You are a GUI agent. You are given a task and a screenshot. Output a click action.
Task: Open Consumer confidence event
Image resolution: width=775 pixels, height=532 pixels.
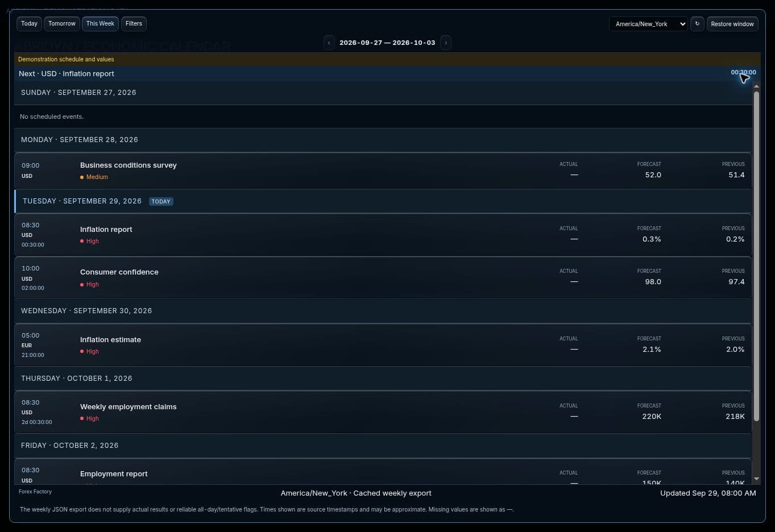click(x=383, y=277)
